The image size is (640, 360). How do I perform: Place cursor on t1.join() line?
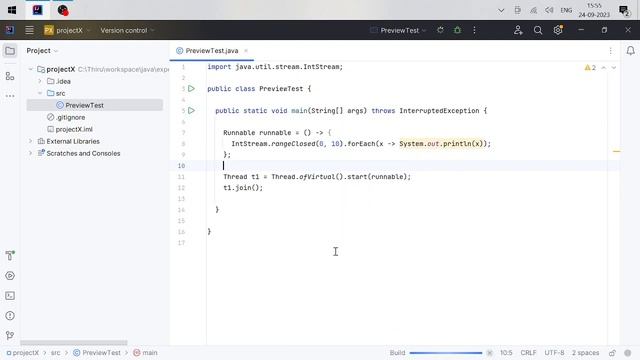[243, 188]
